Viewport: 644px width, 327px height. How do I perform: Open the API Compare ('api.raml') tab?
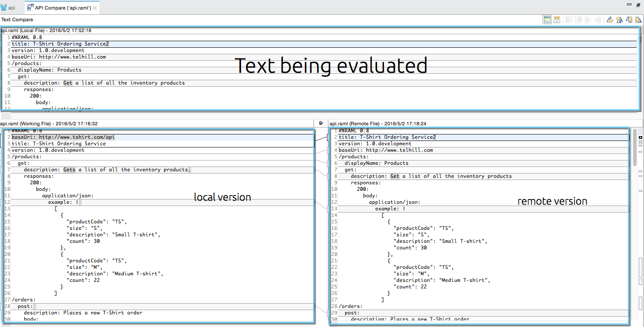61,7
